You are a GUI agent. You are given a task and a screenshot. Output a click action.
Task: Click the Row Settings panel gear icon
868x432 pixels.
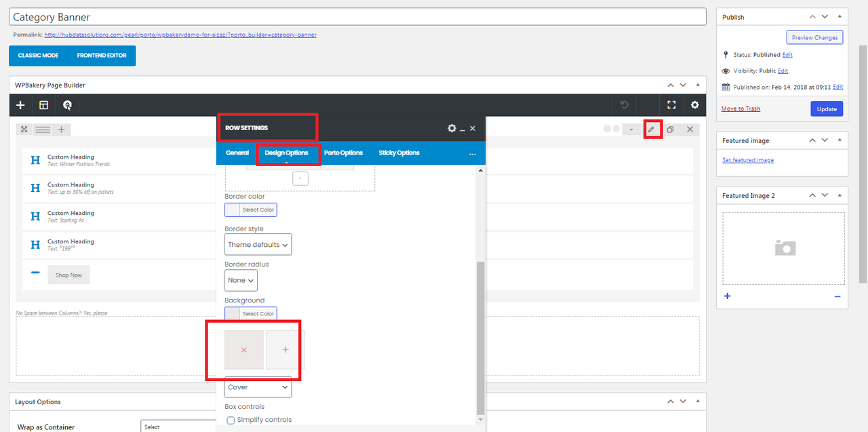click(x=452, y=128)
